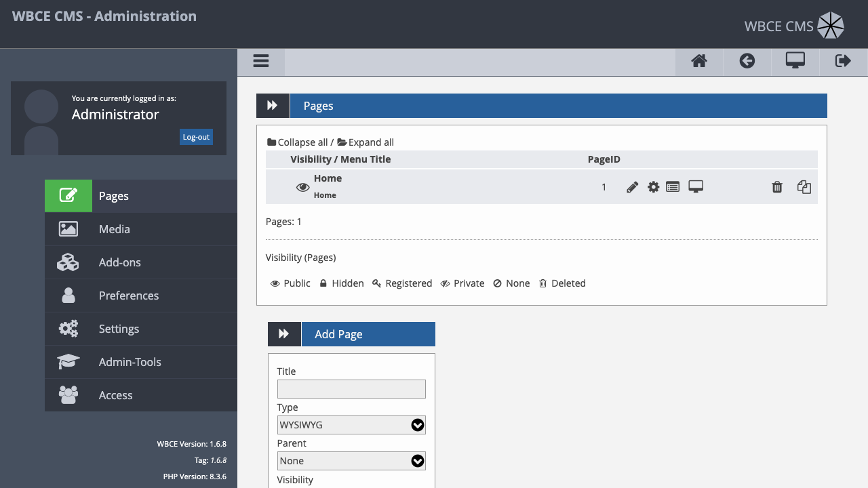
Task: Toggle the hamburger sidebar menu
Action: [x=261, y=61]
